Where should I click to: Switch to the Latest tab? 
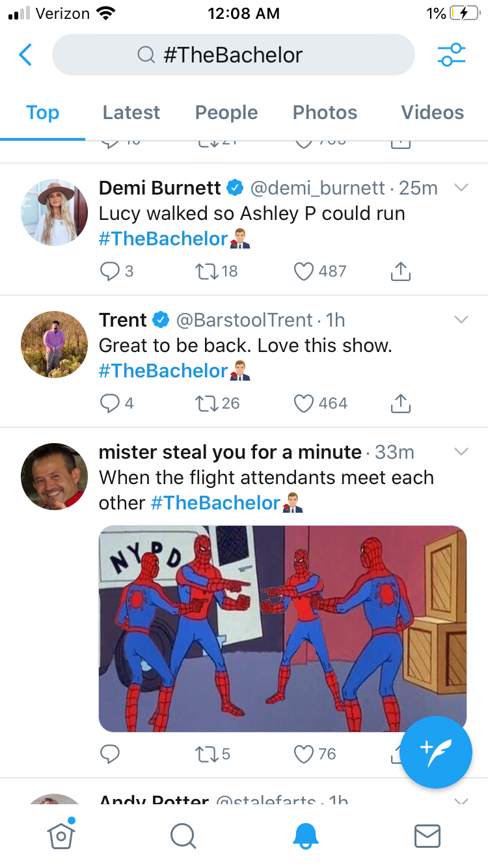tap(131, 113)
